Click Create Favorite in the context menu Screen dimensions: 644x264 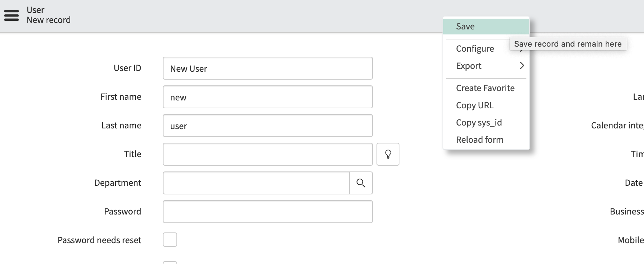[485, 88]
